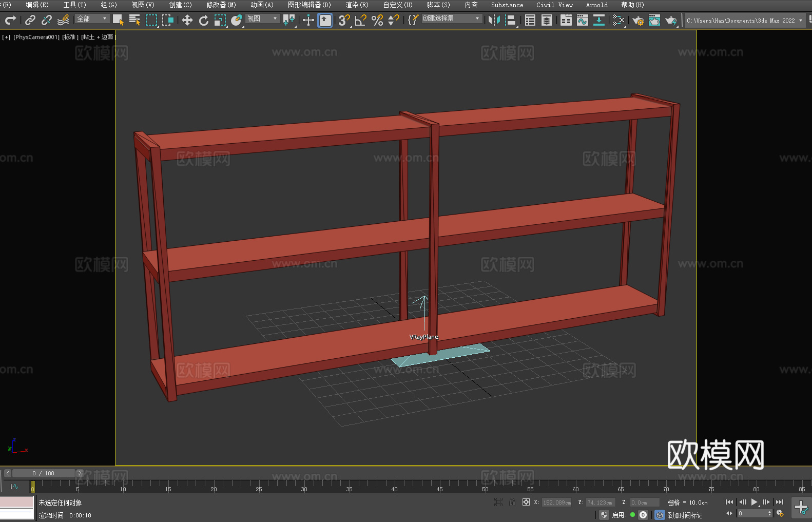The height and width of the screenshot is (522, 812).
Task: Open the Substance menu
Action: (x=507, y=5)
